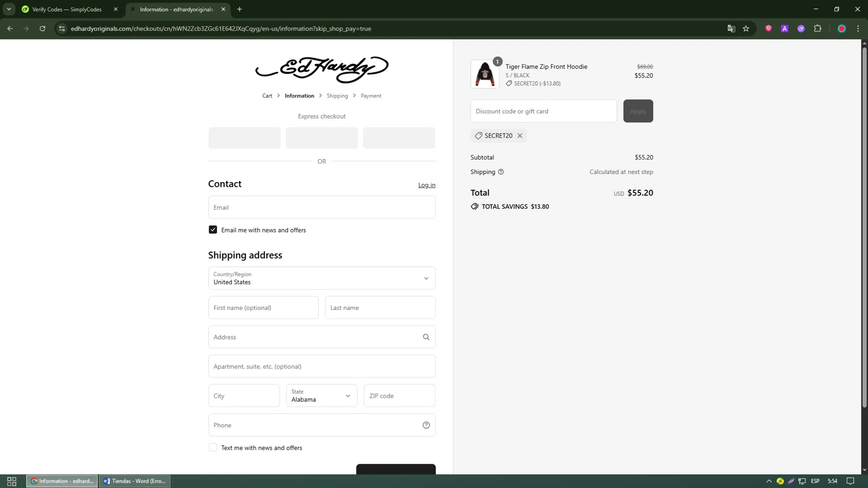Viewport: 868px width, 488px height.
Task: Click the ZIP code field
Action: 400,396
